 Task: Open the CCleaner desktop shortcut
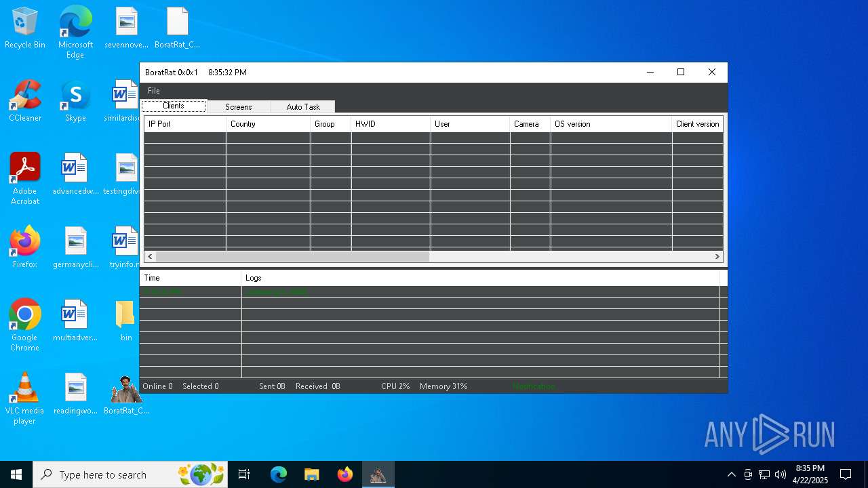click(25, 101)
